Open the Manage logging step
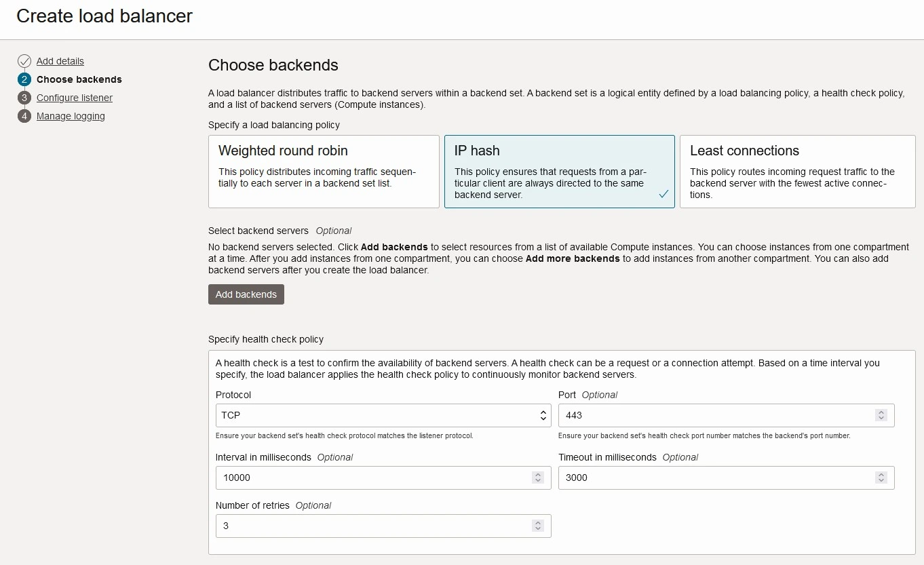 point(71,116)
